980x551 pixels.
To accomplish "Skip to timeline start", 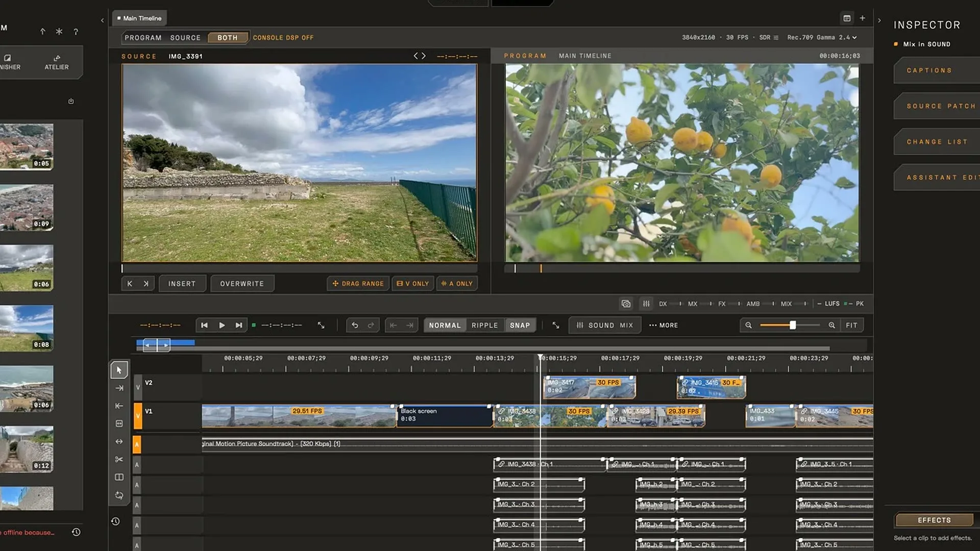I will point(204,325).
